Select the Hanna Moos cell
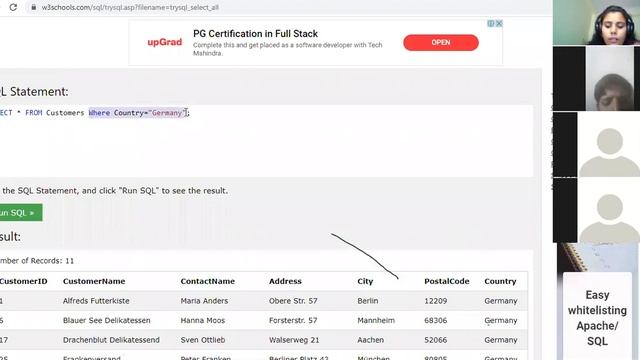Screen dimensions: 640x360 click(x=202, y=320)
